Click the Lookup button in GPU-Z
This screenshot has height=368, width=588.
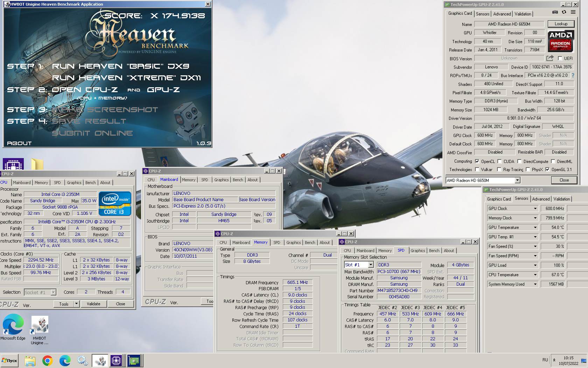point(561,24)
